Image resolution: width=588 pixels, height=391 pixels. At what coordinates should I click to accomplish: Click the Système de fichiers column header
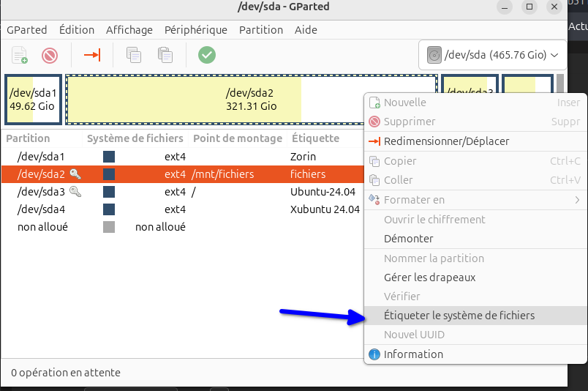point(133,138)
